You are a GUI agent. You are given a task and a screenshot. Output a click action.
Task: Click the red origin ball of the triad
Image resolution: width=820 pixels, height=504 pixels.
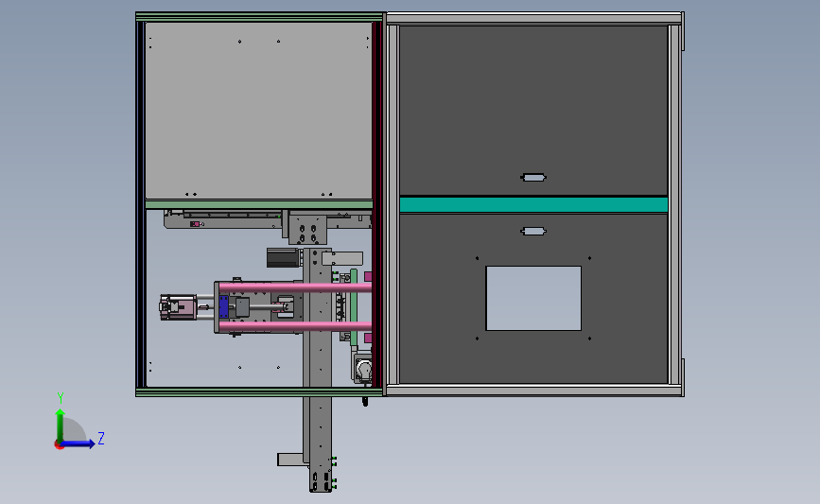pyautogui.click(x=60, y=445)
